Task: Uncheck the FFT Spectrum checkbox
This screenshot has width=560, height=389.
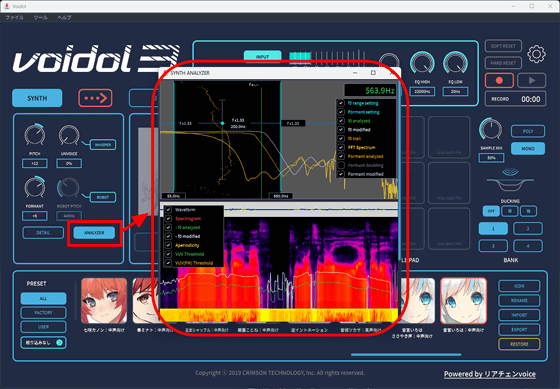Action: click(x=341, y=148)
